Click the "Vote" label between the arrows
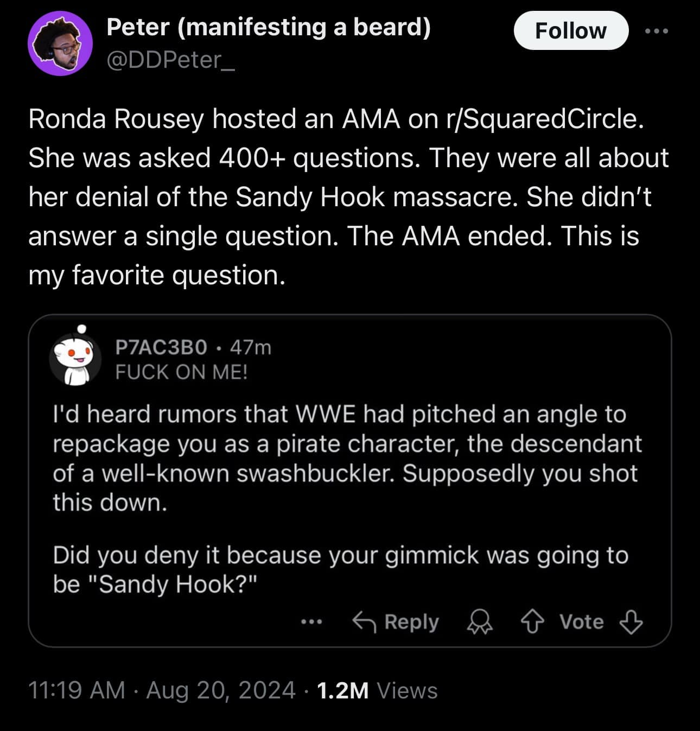This screenshot has width=700, height=731. pos(581,622)
